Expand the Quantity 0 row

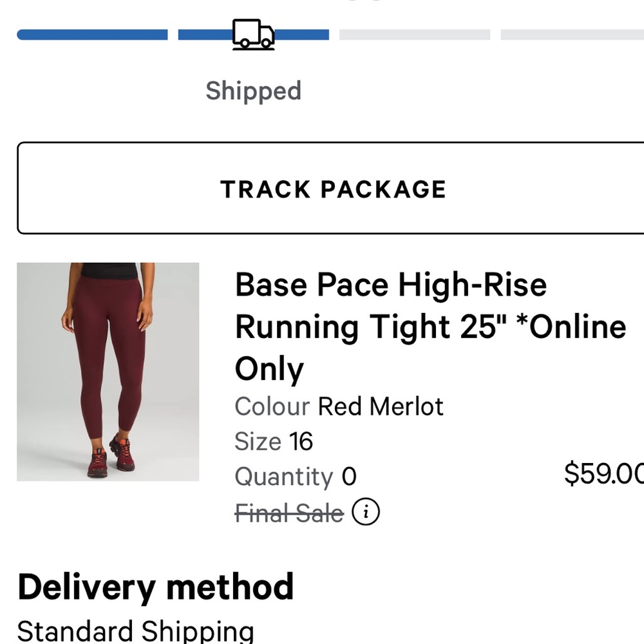click(x=292, y=477)
